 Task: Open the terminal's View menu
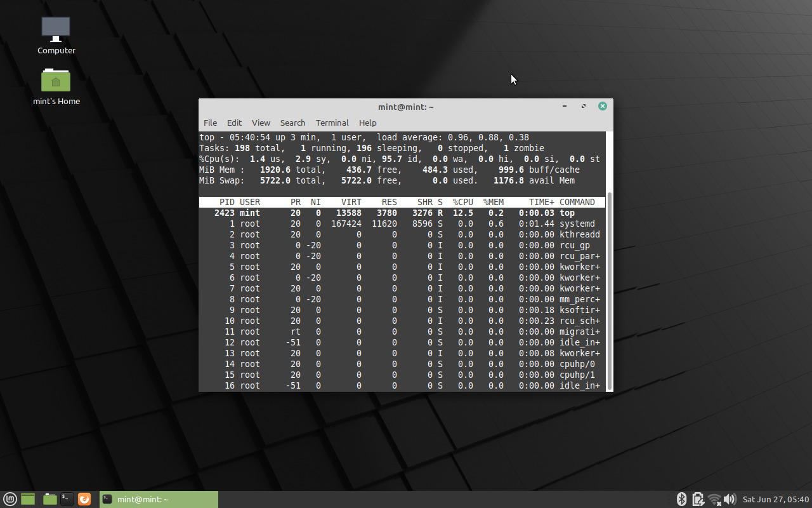click(261, 123)
